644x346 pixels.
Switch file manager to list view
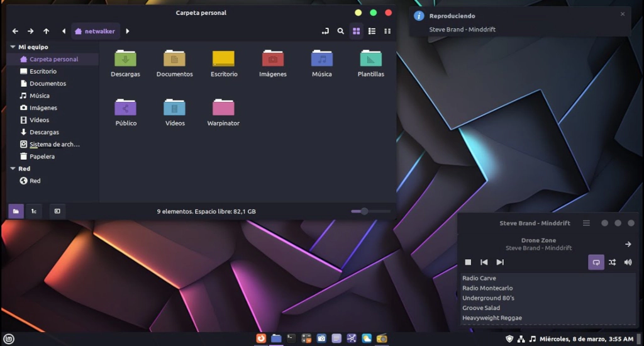372,31
